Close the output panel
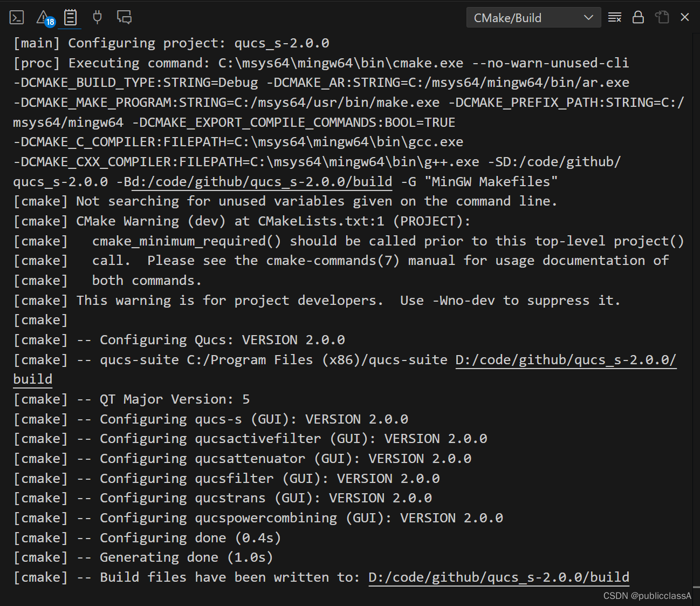This screenshot has width=700, height=606. point(685,17)
